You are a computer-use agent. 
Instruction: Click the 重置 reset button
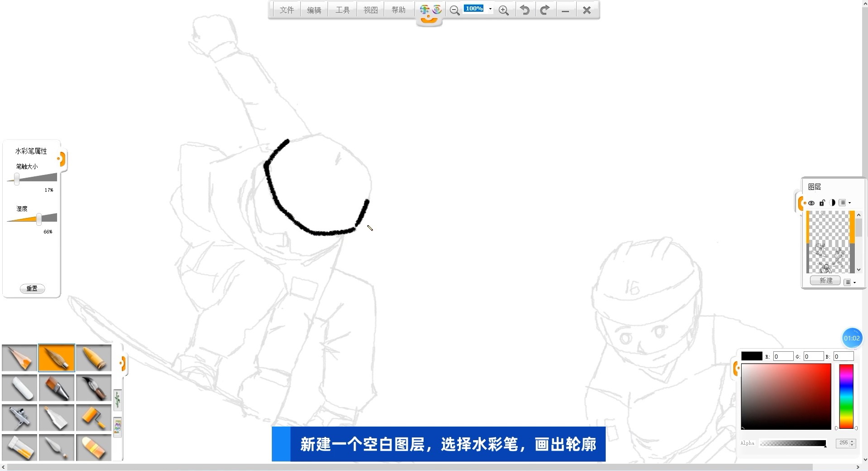tap(32, 289)
